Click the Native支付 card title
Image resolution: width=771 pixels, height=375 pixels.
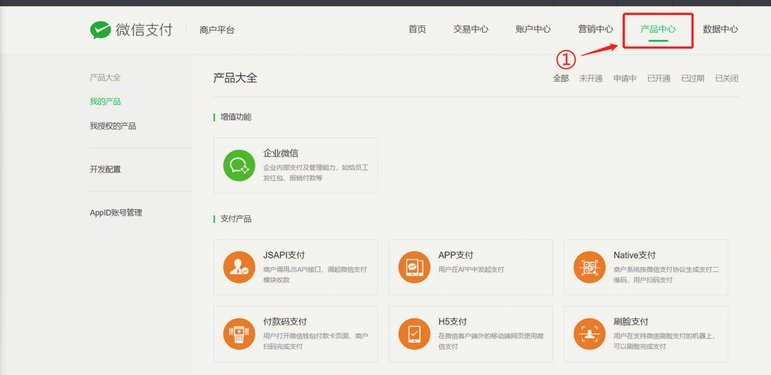[634, 255]
